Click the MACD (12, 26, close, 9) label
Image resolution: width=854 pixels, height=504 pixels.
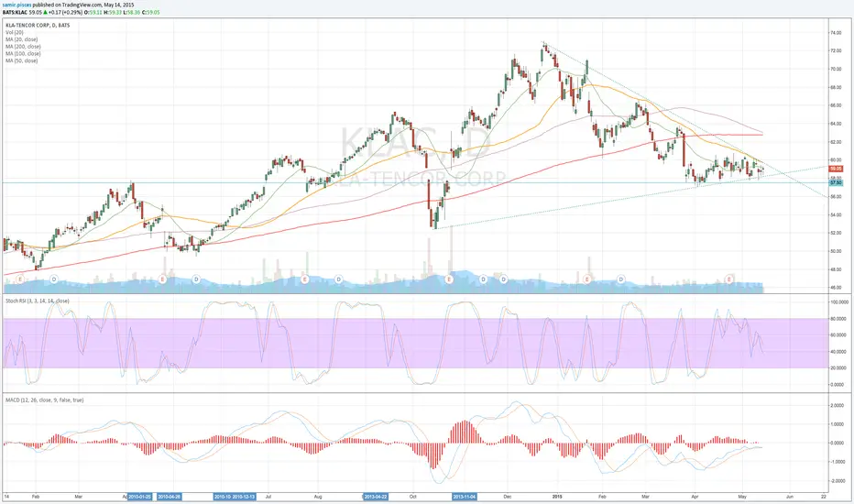click(45, 400)
